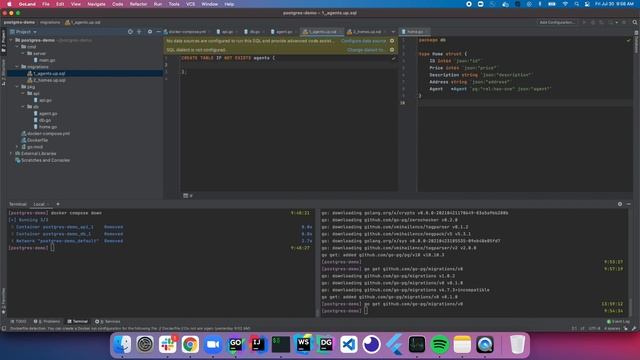Switch to 2_homes.up.sql editor tab
Image resolution: width=640 pixels, height=360 pixels.
pyautogui.click(x=367, y=31)
